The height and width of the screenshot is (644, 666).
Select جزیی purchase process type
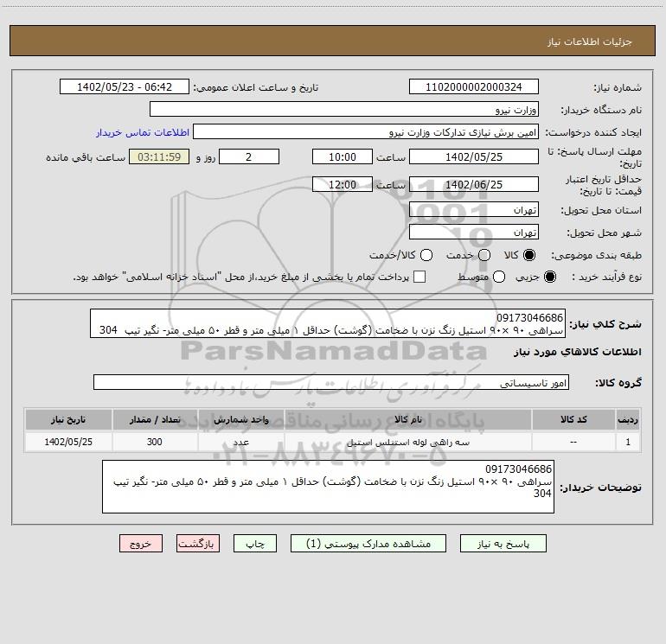click(x=550, y=277)
